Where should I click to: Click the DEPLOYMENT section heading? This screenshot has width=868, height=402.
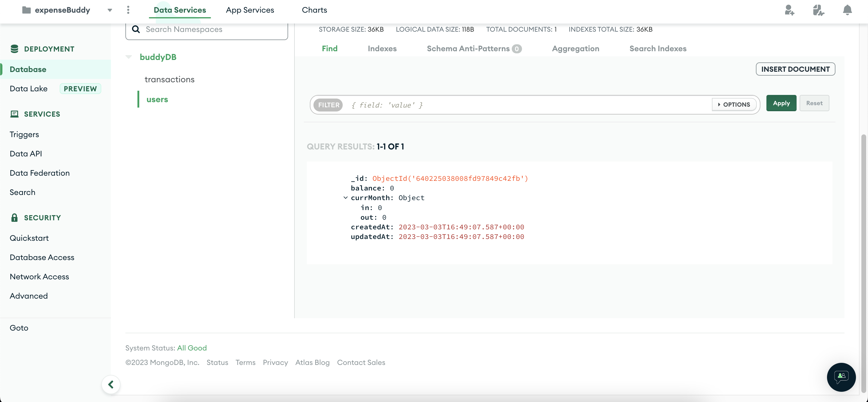click(x=49, y=49)
